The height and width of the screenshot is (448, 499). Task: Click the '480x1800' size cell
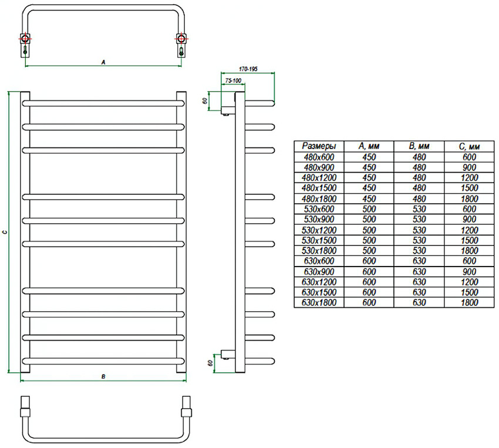(x=319, y=198)
